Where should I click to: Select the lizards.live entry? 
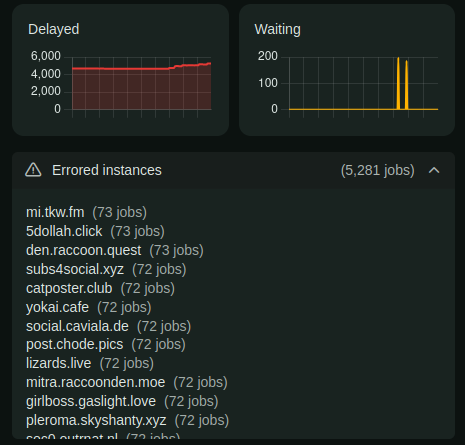[x=59, y=363]
